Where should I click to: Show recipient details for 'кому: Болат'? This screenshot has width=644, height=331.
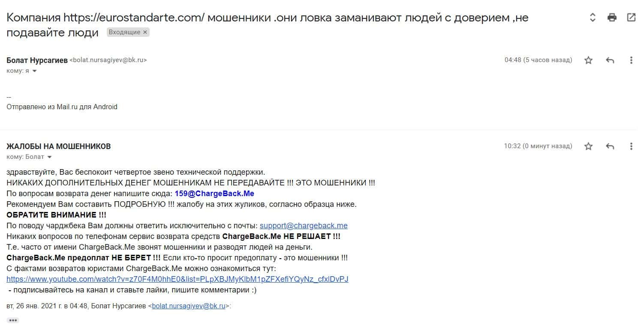point(49,157)
